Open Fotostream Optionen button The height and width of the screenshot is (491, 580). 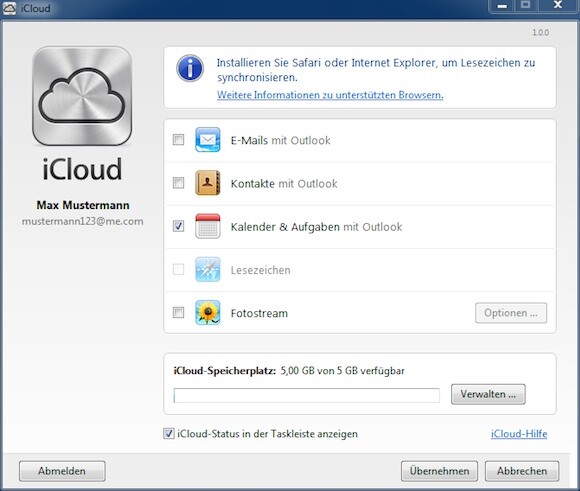[511, 313]
